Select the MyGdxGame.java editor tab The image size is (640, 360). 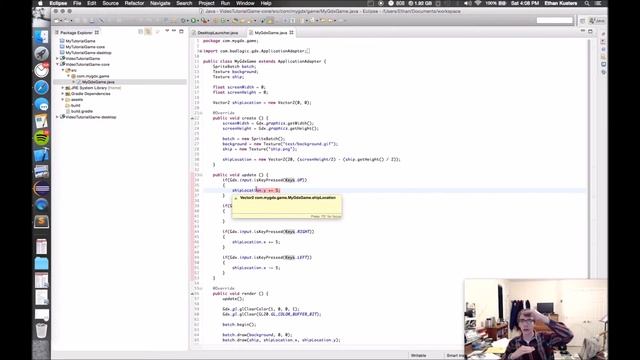[270, 33]
